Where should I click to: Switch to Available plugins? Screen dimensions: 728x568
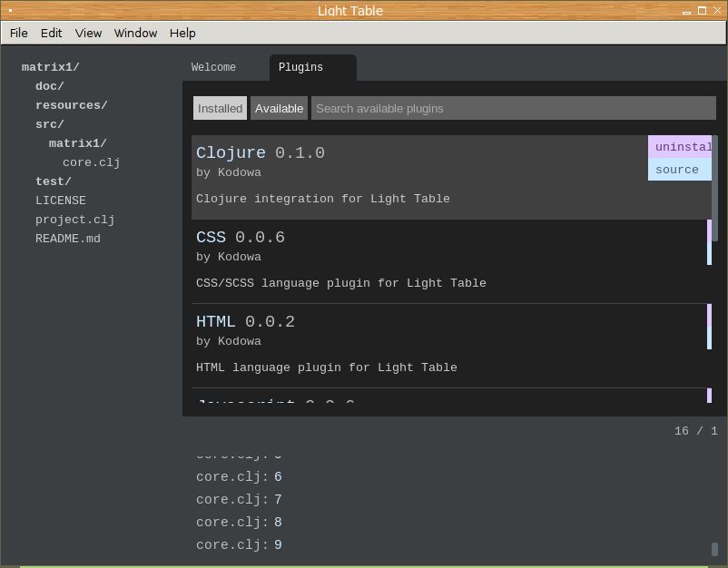tap(279, 108)
